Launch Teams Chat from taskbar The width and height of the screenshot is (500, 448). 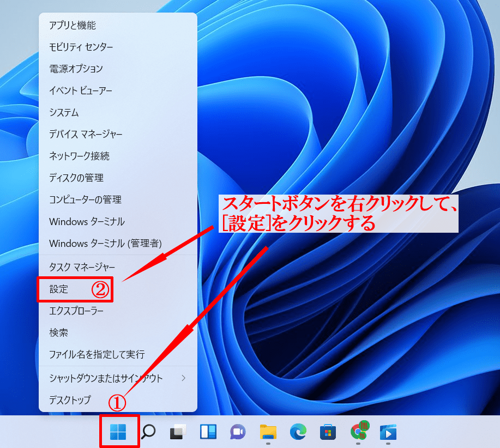(x=238, y=432)
